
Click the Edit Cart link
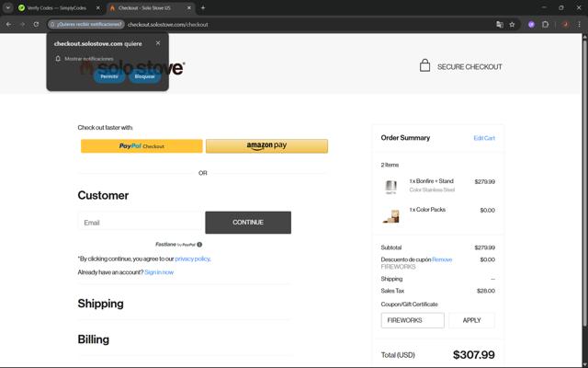coord(484,138)
